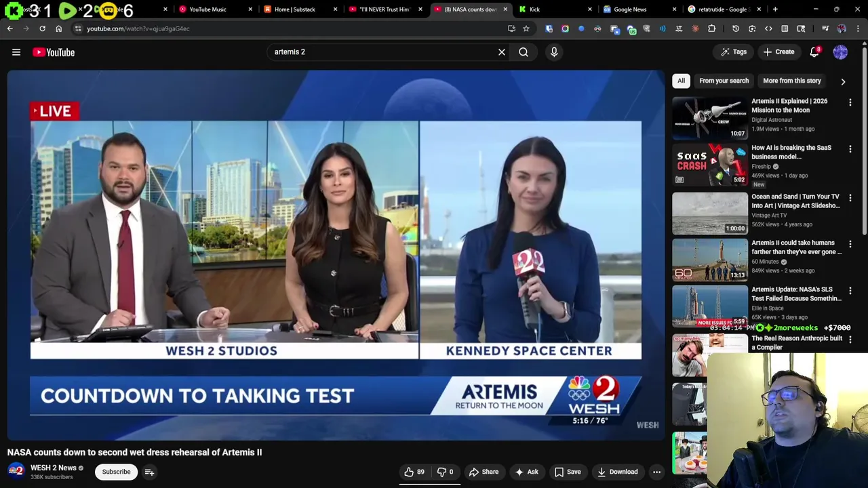
Task: Open a new browser tab
Action: pos(775,9)
